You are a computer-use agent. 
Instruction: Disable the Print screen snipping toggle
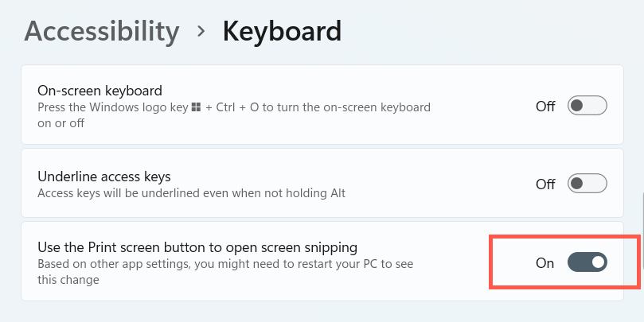pyautogui.click(x=587, y=262)
